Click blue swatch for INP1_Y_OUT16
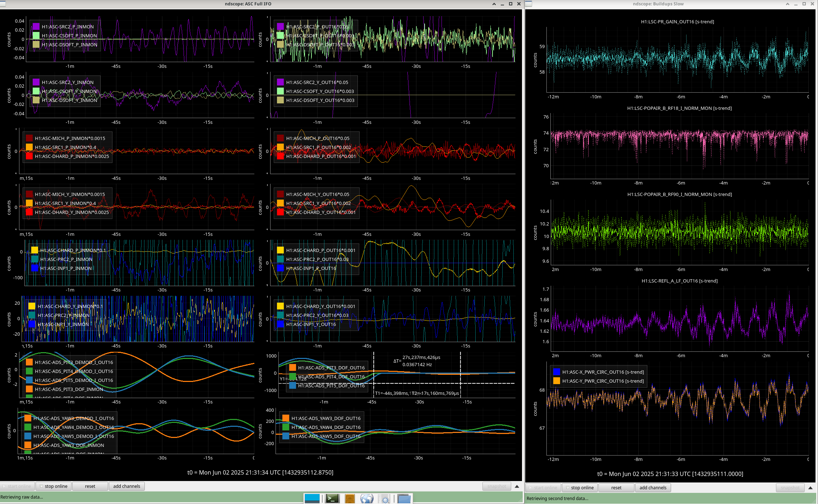The width and height of the screenshot is (818, 504). coord(281,324)
